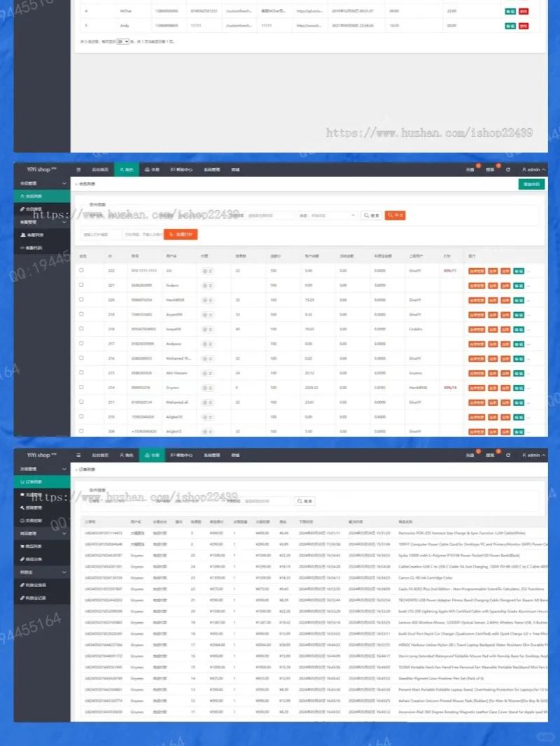Select flag-icon help center tab in order panel

(182, 455)
